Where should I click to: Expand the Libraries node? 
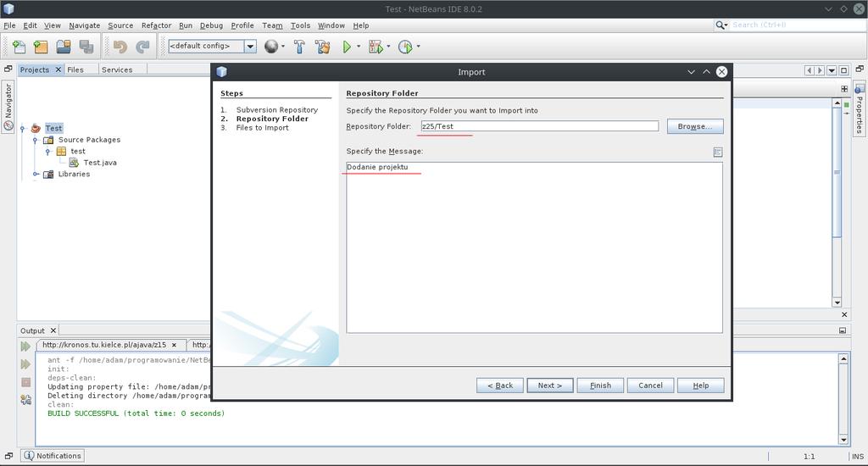coord(36,174)
